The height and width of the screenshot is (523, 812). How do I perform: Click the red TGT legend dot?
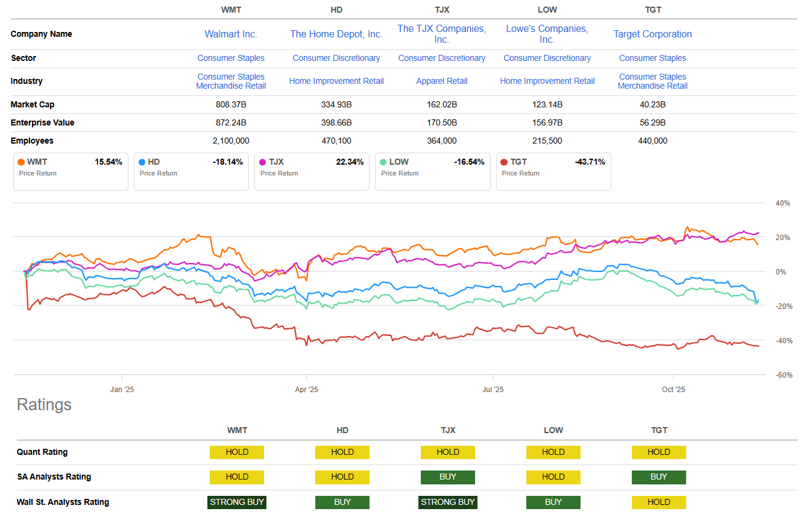pyautogui.click(x=504, y=162)
